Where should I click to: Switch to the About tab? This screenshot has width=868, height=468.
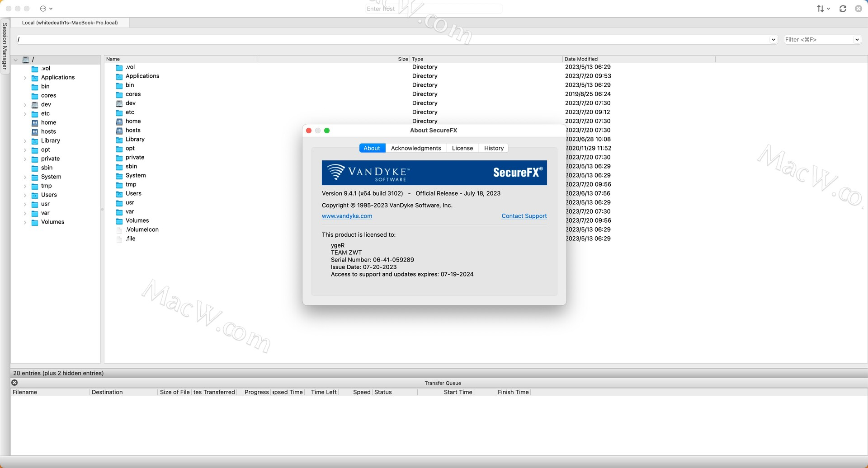(x=372, y=148)
